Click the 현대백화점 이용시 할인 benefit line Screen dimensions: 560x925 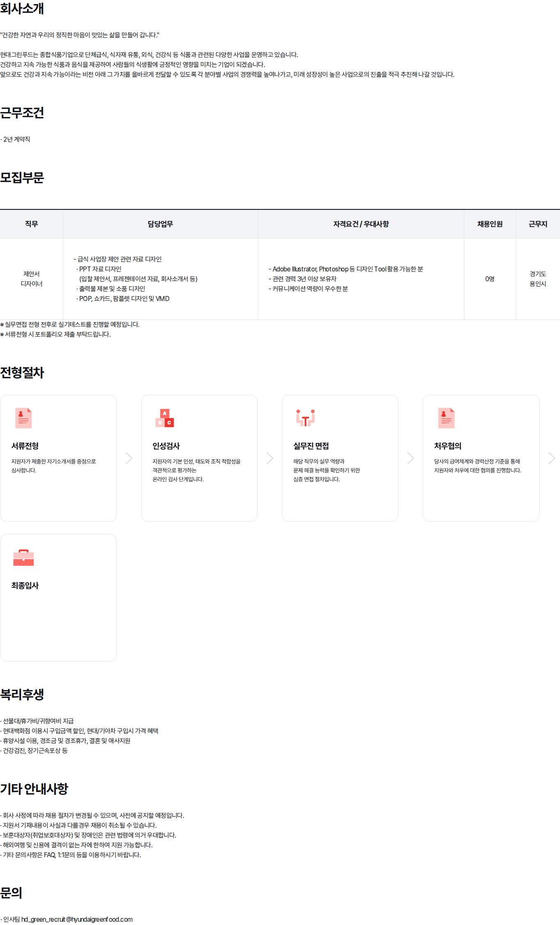pos(79,731)
